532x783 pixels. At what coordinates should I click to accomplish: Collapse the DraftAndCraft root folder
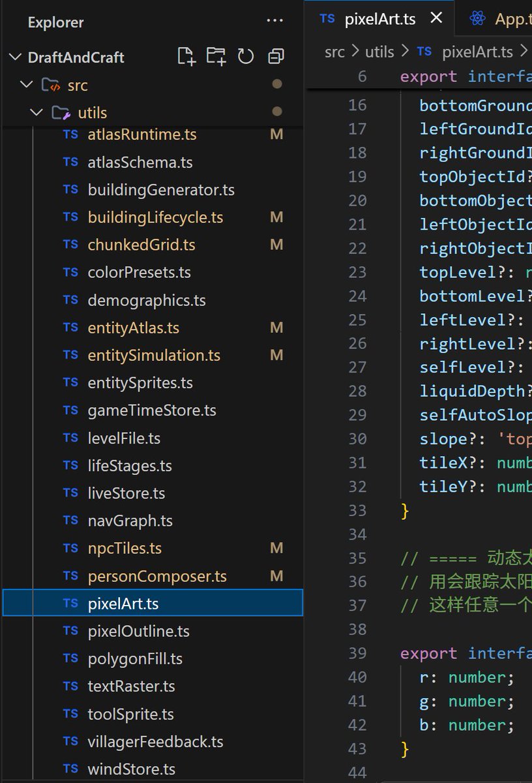click(x=14, y=57)
